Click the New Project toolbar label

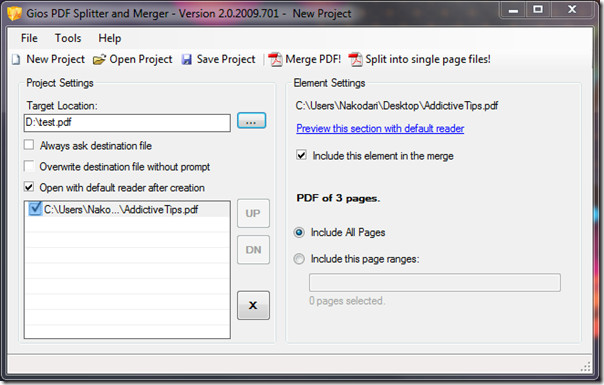[55, 59]
